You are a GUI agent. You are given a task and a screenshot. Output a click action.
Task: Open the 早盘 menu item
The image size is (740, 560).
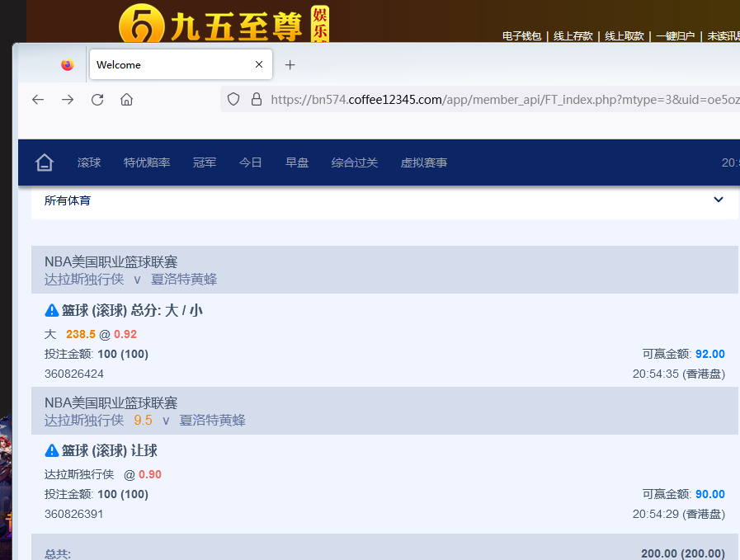coord(297,162)
